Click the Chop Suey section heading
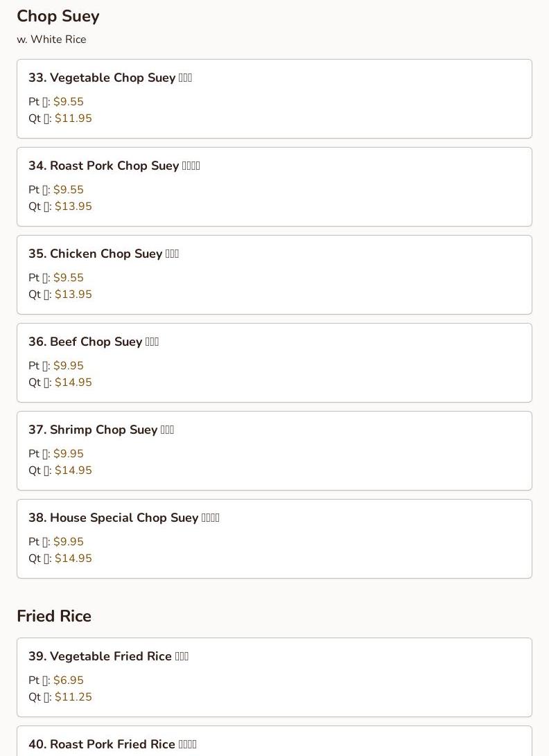Viewport: 549px width, 756px height. (x=58, y=16)
